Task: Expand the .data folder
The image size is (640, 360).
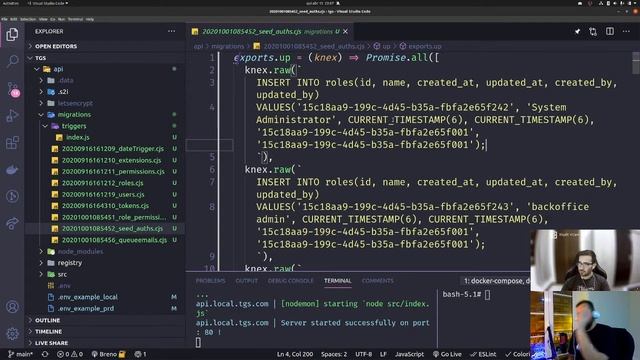Action: [x=105, y=80]
